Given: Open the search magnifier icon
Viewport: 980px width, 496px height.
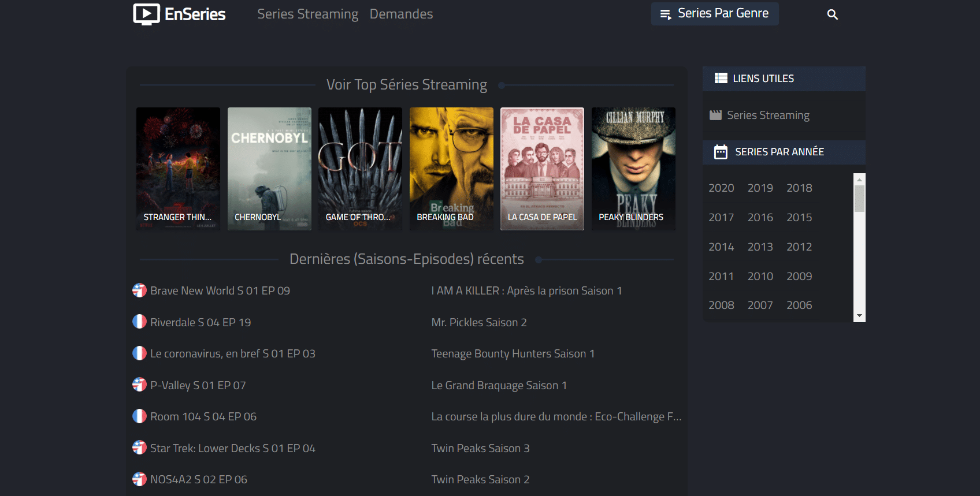Looking at the screenshot, I should 832,14.
